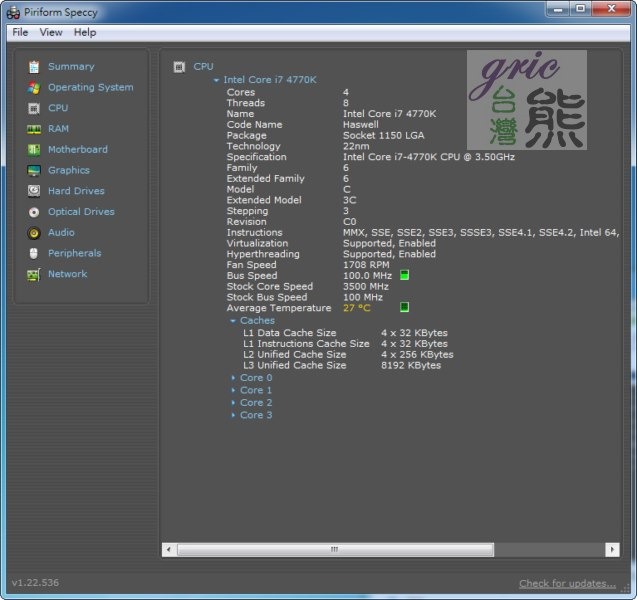Click the Check for updates link

point(567,584)
